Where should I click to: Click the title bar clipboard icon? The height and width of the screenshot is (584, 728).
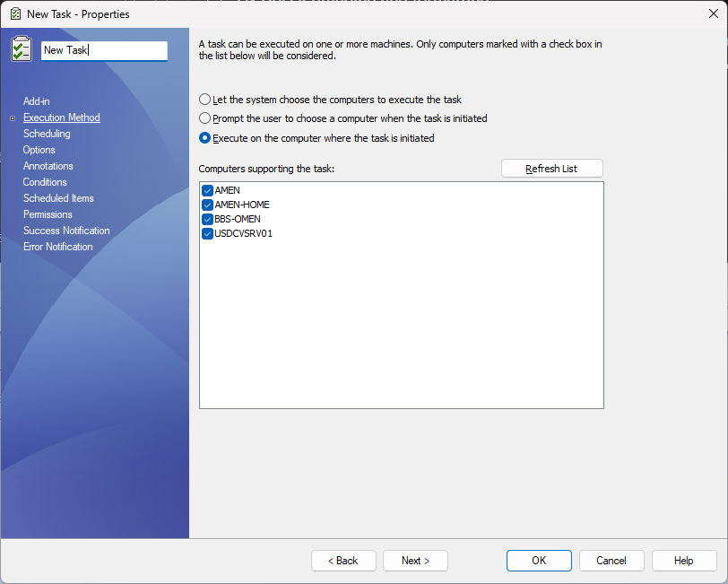tap(15, 14)
